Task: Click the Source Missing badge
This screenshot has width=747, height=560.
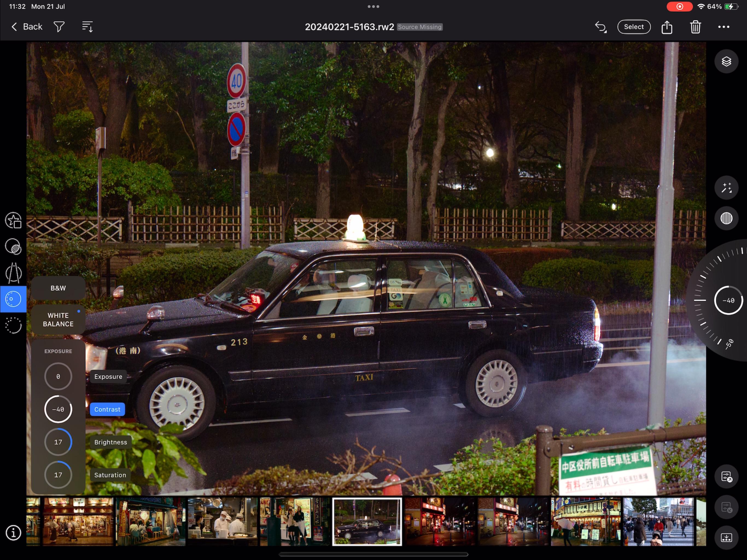Action: tap(419, 27)
